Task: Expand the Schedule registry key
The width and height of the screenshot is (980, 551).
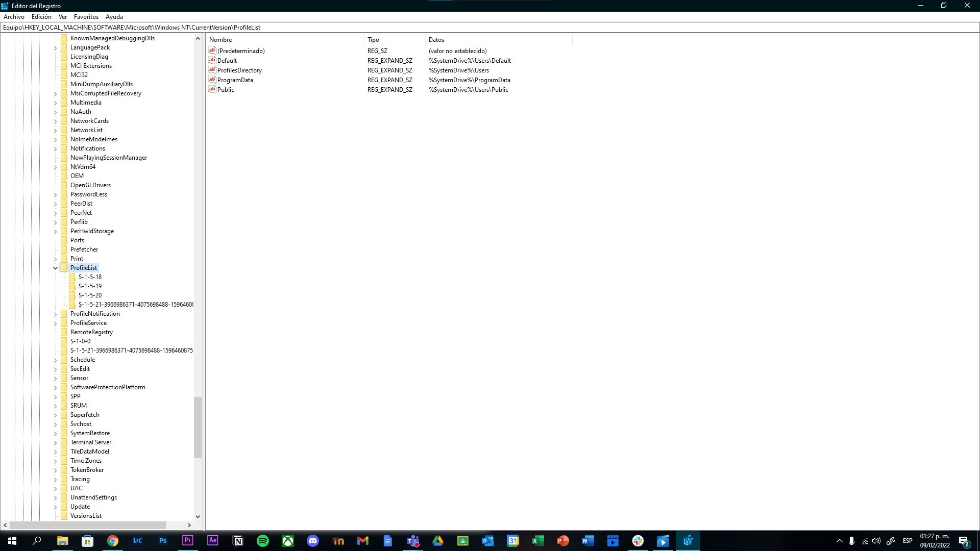Action: pos(55,360)
